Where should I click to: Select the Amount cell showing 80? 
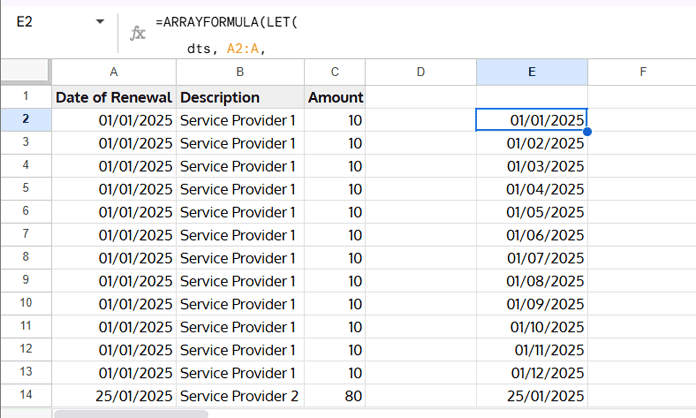click(x=335, y=396)
